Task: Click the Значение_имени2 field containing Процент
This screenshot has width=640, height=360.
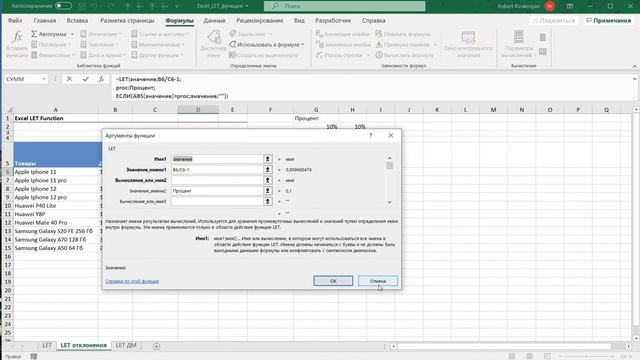Action: (x=217, y=191)
